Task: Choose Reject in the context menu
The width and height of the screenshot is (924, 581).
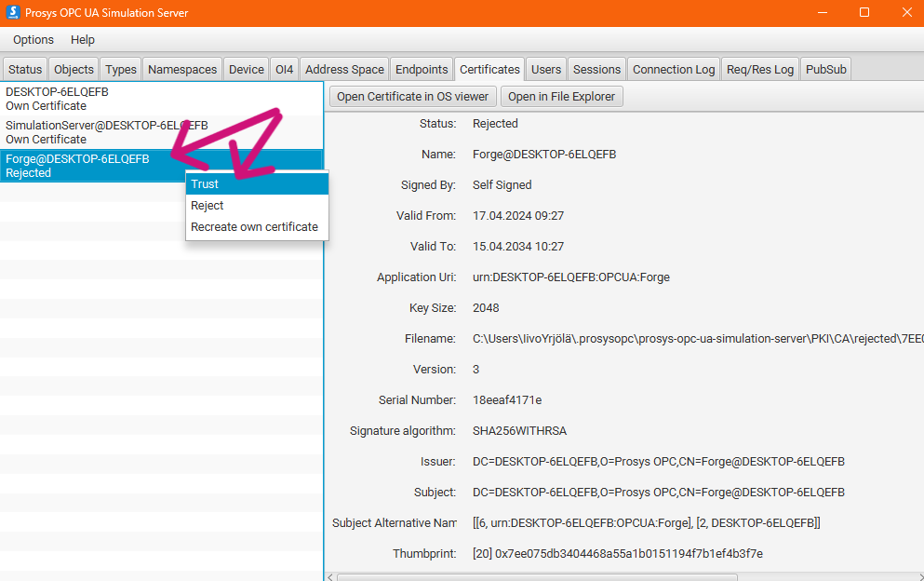Action: (x=257, y=205)
